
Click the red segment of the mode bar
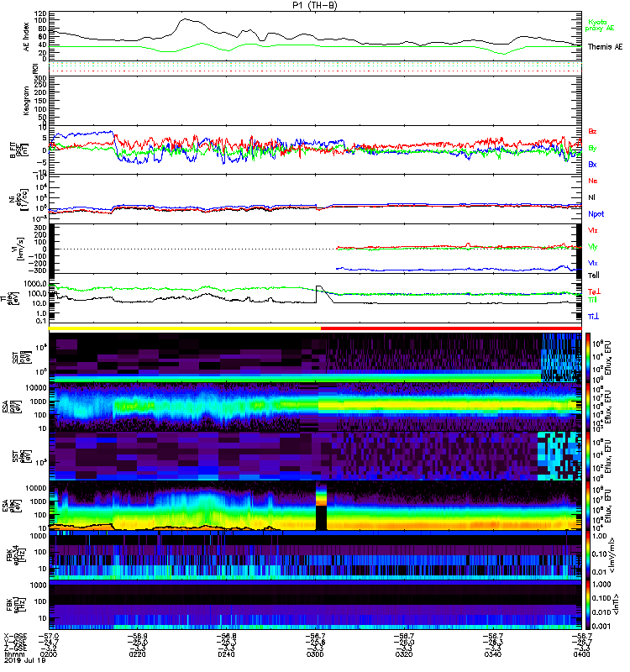tap(451, 328)
